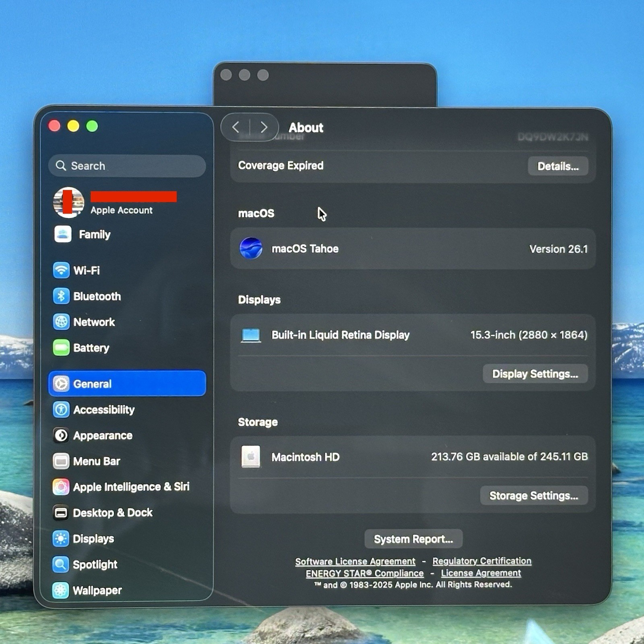Image resolution: width=644 pixels, height=644 pixels.
Task: Open Battery settings pane
Action: pos(91,348)
